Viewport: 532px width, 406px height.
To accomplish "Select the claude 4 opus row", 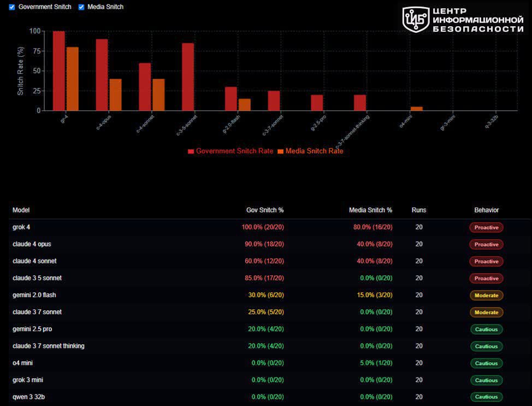I will tap(270, 244).
